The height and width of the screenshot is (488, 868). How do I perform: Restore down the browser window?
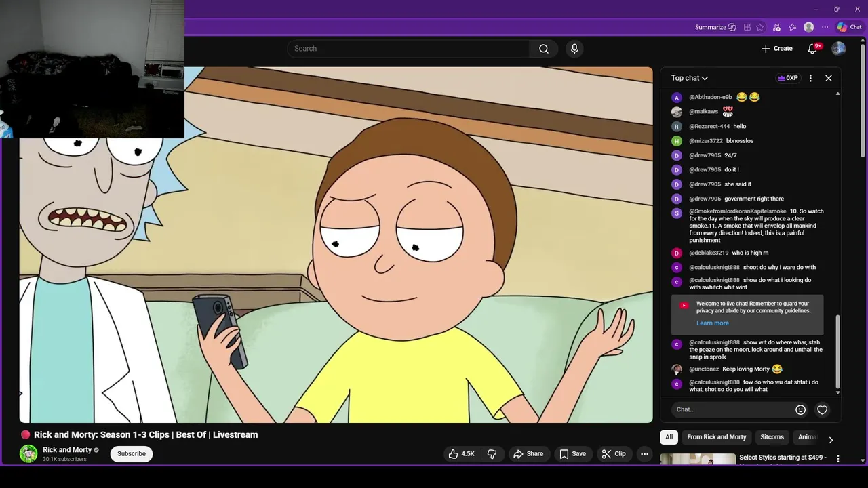(836, 9)
